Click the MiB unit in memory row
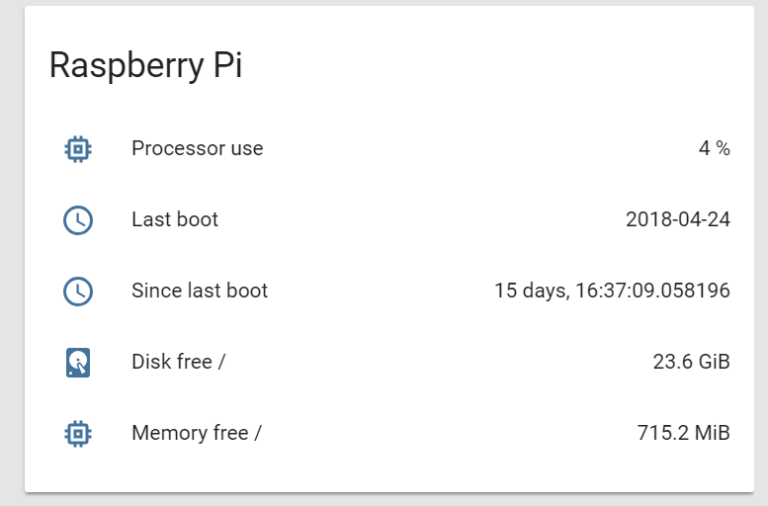 click(x=713, y=433)
